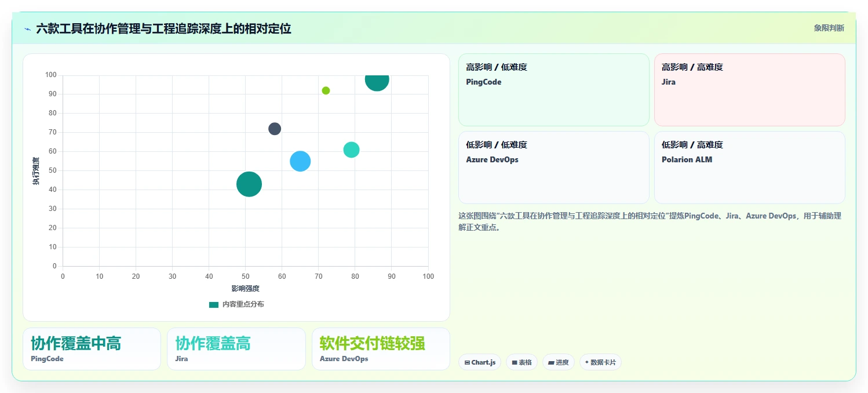The image size is (868, 393).
Task: Click the Polarion ALM text
Action: pyautogui.click(x=687, y=159)
